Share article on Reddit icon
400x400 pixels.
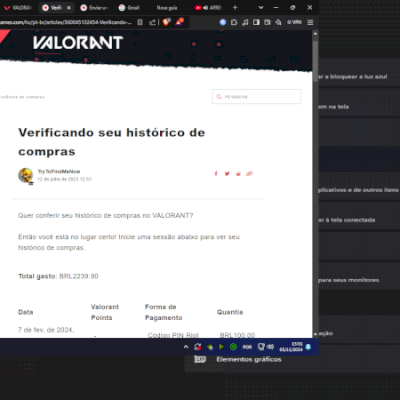[238, 174]
